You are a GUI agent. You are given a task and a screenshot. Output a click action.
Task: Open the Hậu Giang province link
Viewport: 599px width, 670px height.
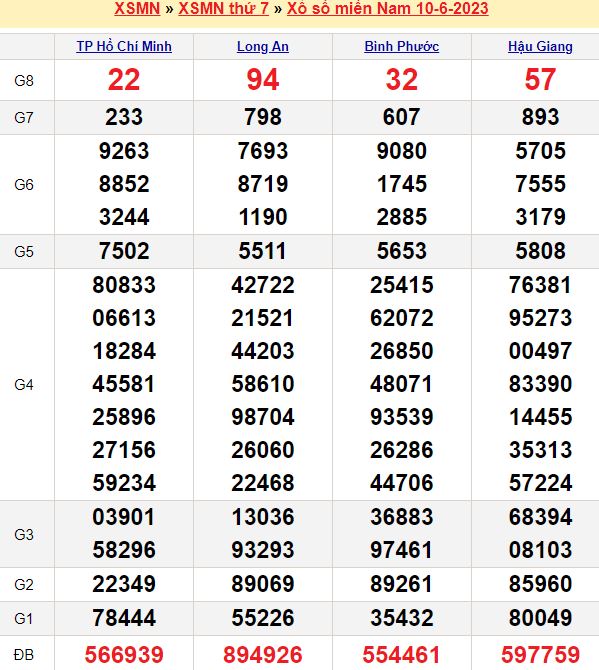click(540, 46)
